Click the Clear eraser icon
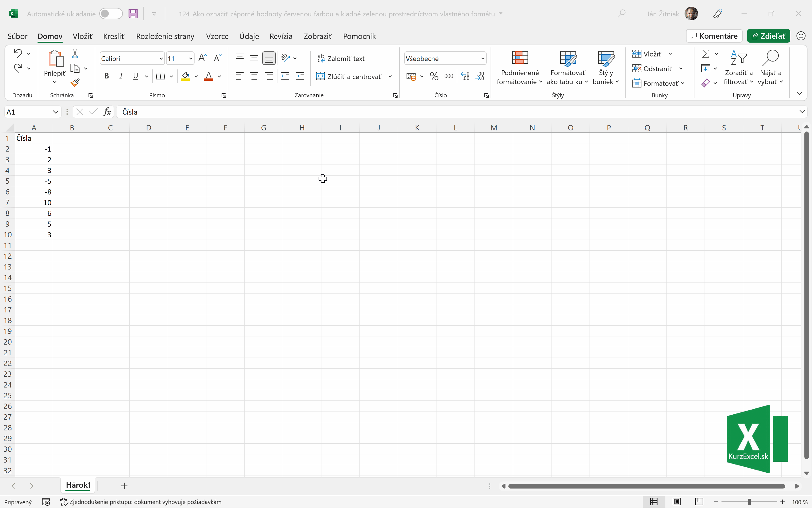 706,83
